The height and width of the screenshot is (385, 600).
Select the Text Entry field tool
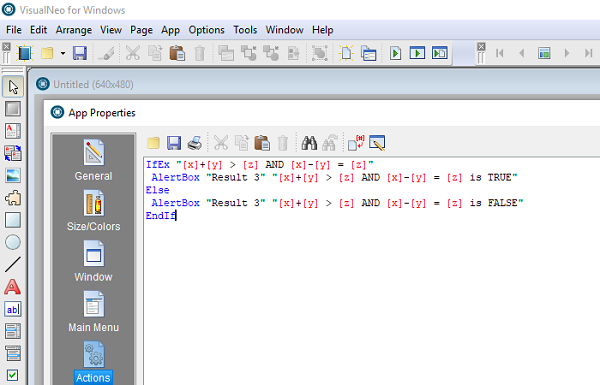(13, 309)
